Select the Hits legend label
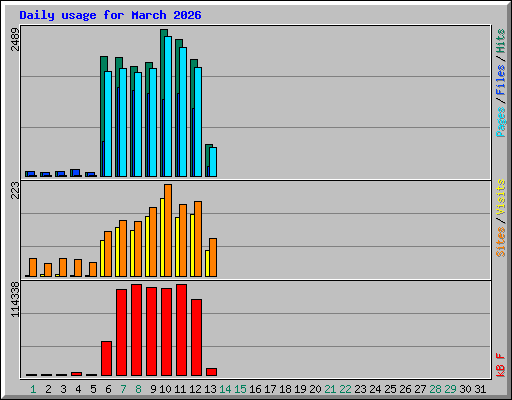The width and height of the screenshot is (512, 400). (500, 41)
